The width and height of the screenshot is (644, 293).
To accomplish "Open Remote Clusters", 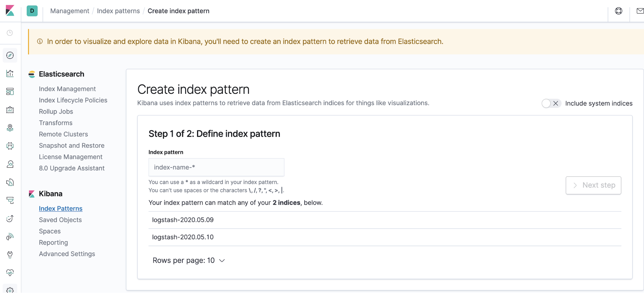I will [x=63, y=134].
